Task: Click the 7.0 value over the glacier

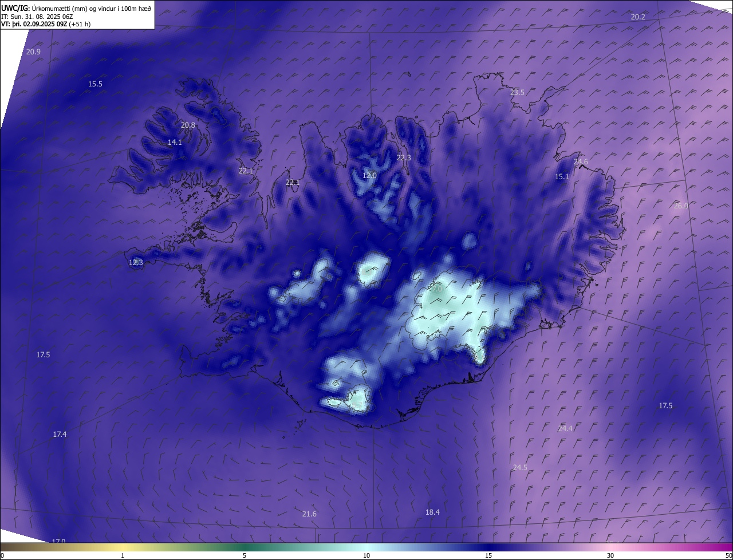Action: (437, 290)
